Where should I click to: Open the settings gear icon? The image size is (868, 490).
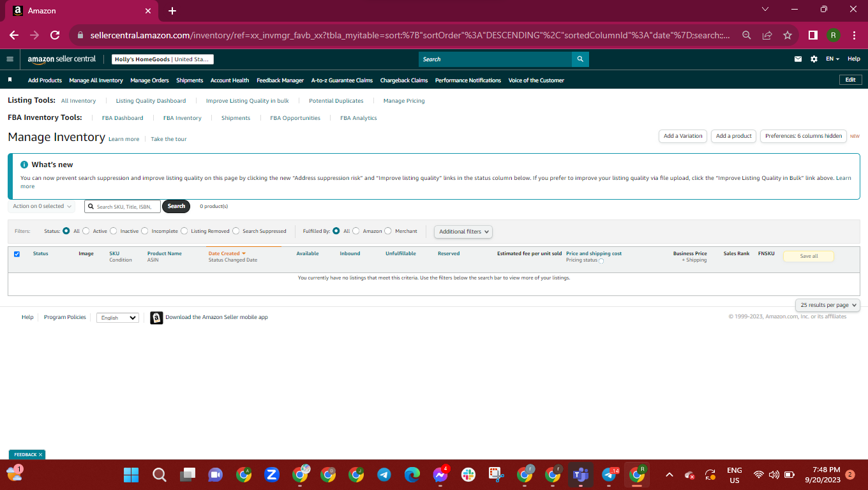814,59
